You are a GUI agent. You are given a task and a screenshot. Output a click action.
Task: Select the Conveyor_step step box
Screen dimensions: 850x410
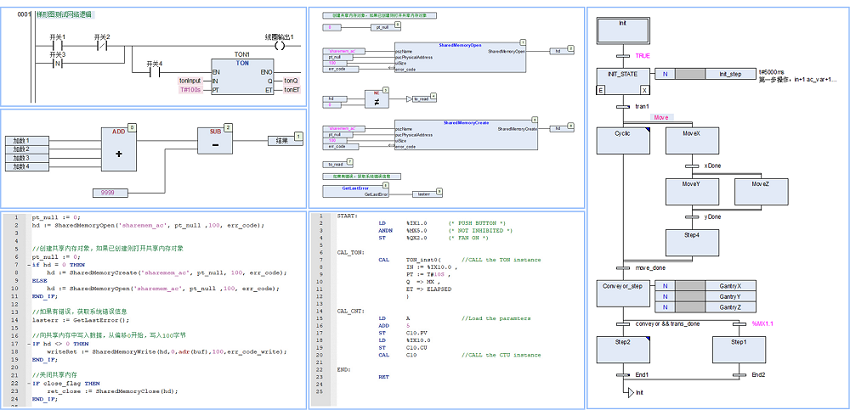[x=622, y=293]
